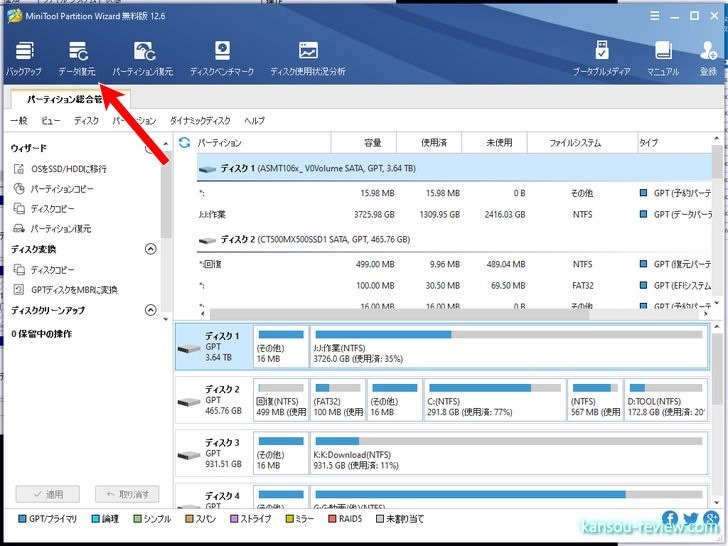Click the left sidebar scroll-down arrow
This screenshot has width=728, height=546.
pyautogui.click(x=166, y=319)
